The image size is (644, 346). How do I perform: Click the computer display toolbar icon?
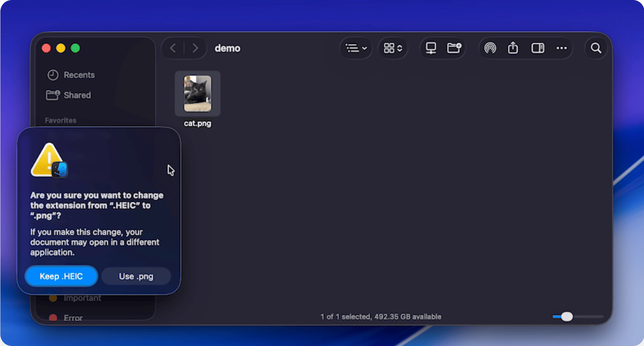click(431, 48)
